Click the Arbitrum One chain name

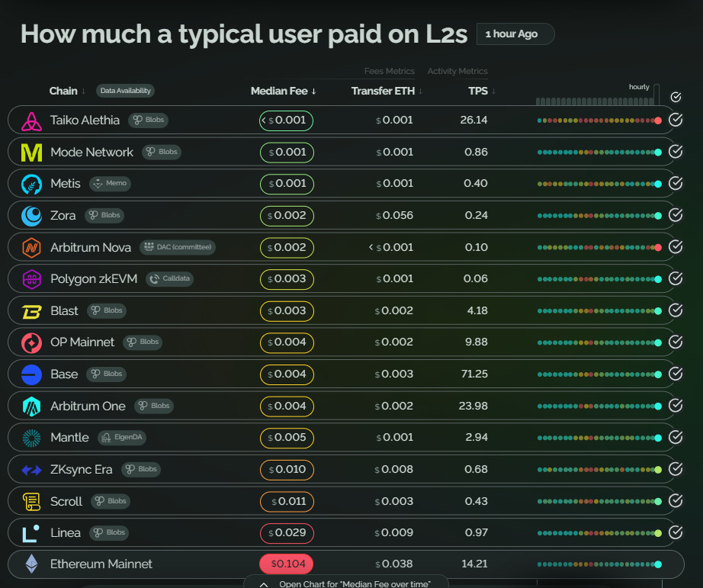click(88, 406)
